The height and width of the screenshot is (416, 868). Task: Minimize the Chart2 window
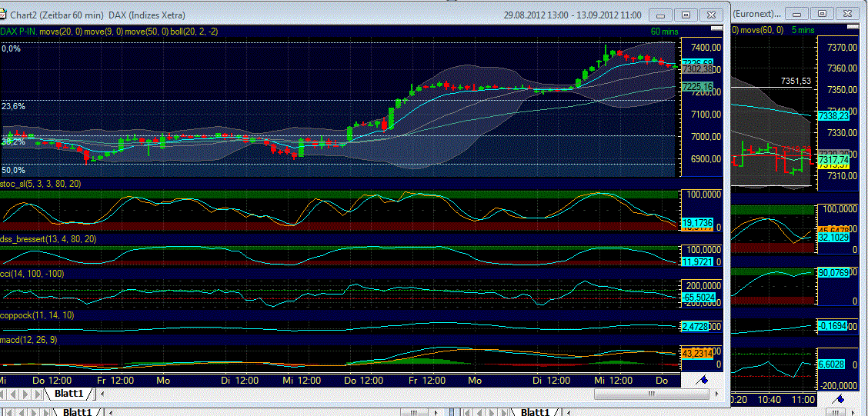point(661,15)
